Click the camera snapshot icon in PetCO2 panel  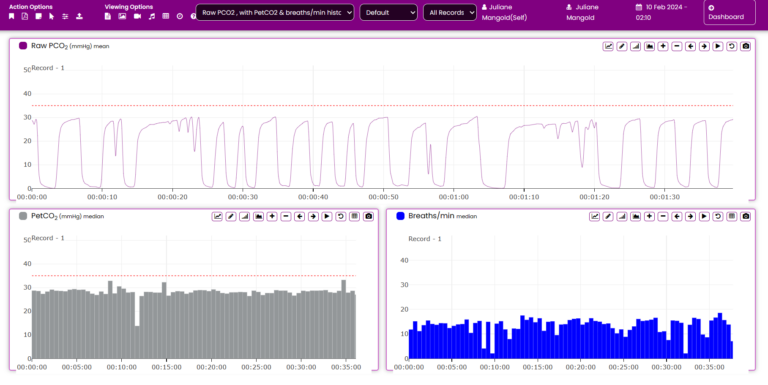369,216
